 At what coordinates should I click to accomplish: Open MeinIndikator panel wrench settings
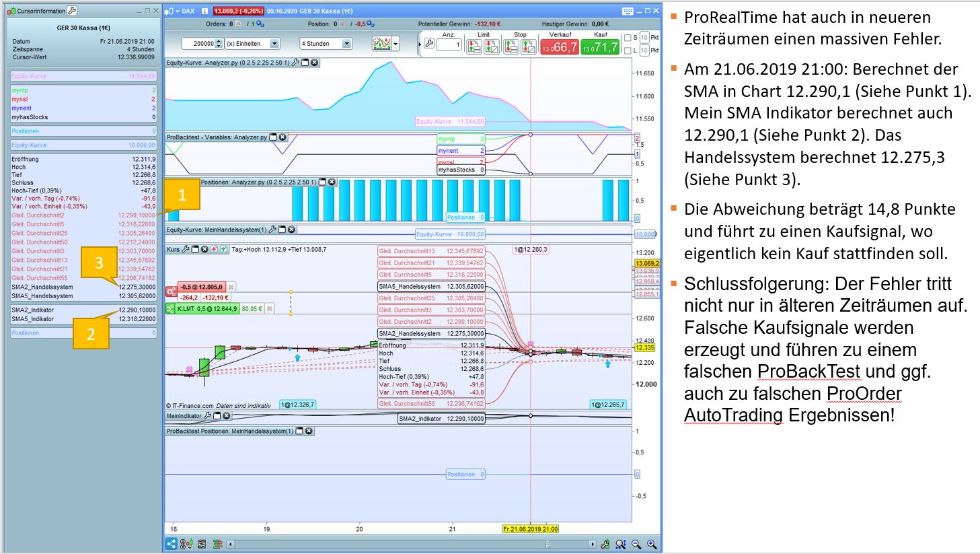[207, 416]
